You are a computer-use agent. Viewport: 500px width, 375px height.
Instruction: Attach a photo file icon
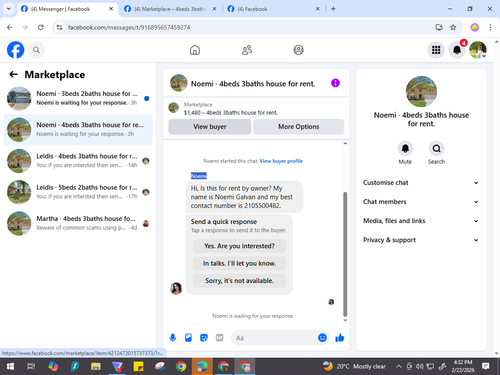[188, 338]
